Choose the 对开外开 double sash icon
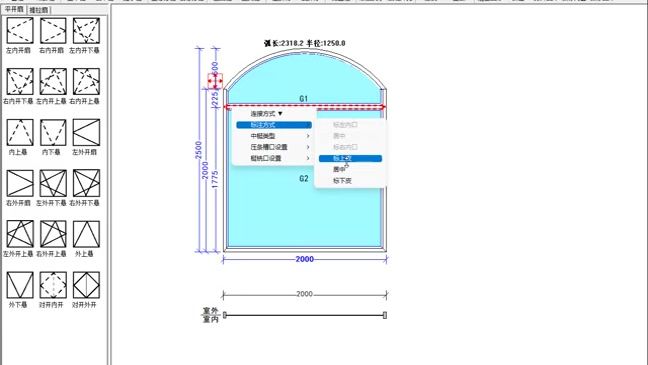This screenshot has height=365, width=648. [86, 285]
